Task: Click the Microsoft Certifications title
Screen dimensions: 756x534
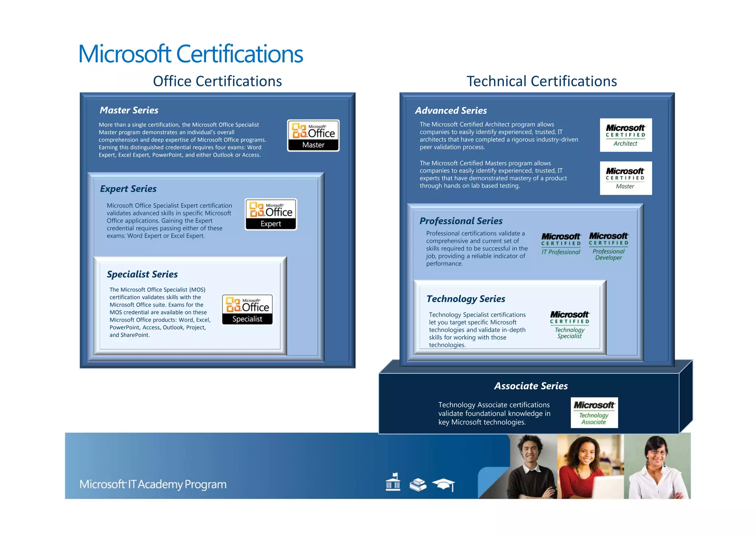Action: [x=190, y=54]
